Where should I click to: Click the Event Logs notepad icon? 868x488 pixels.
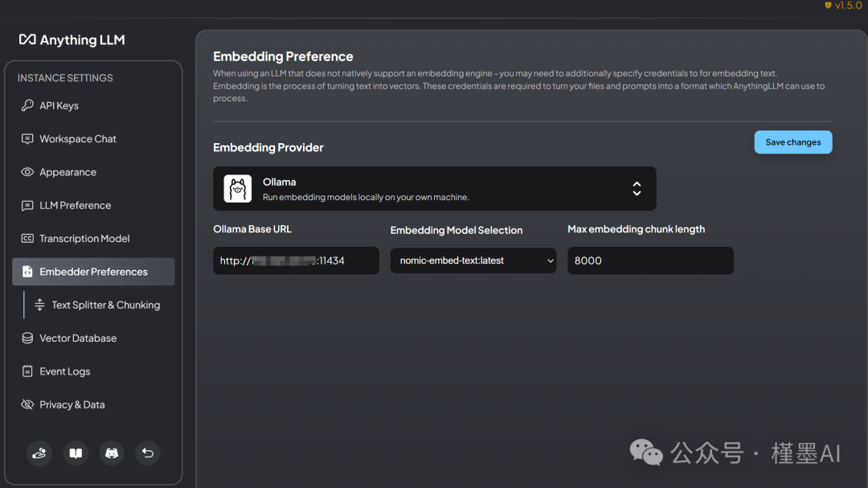click(x=27, y=371)
